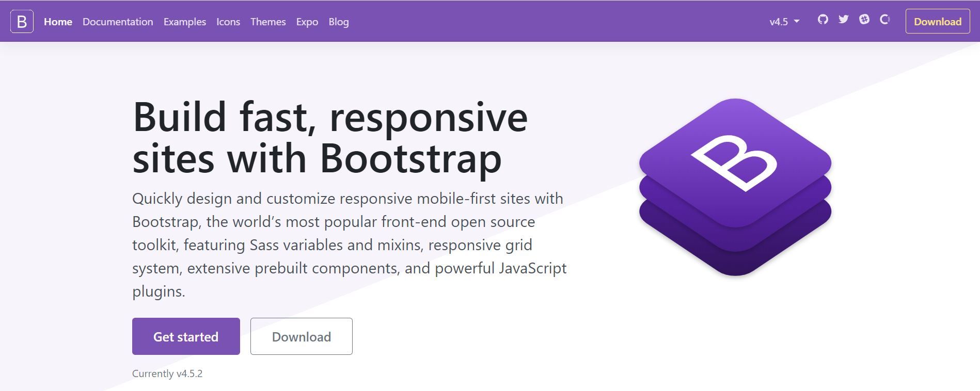Viewport: 980px width, 391px height.
Task: Open the Expo nav item
Action: click(307, 22)
